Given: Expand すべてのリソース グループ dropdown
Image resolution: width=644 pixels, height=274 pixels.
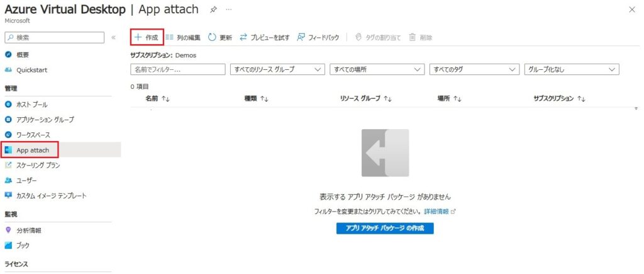Looking at the screenshot, I should click(x=277, y=69).
